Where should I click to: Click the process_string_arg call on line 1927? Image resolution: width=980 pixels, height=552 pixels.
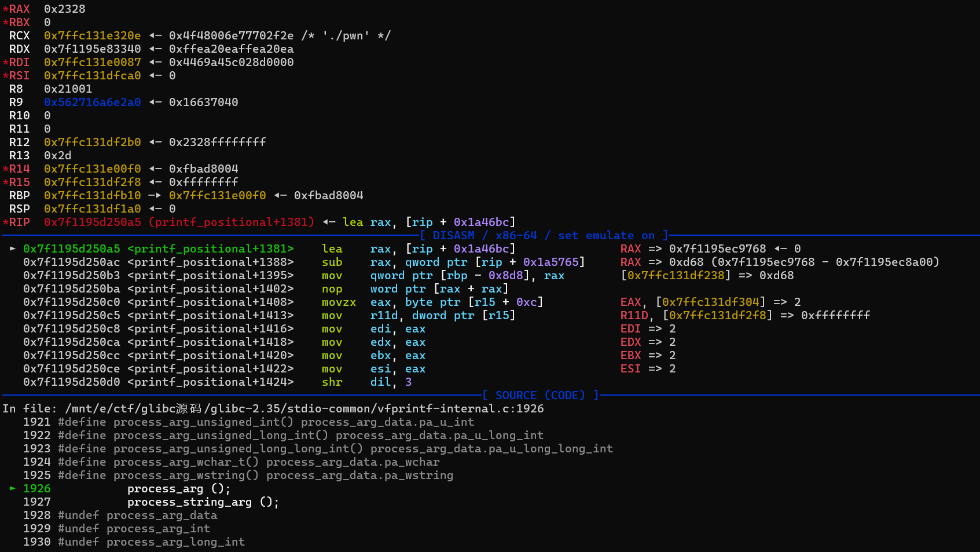click(203, 502)
